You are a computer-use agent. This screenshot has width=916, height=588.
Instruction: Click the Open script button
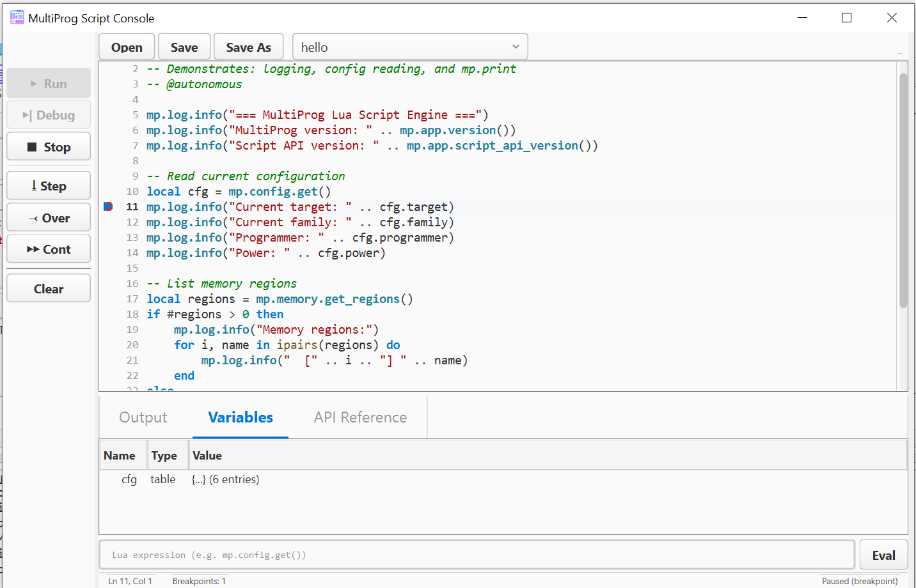[127, 47]
